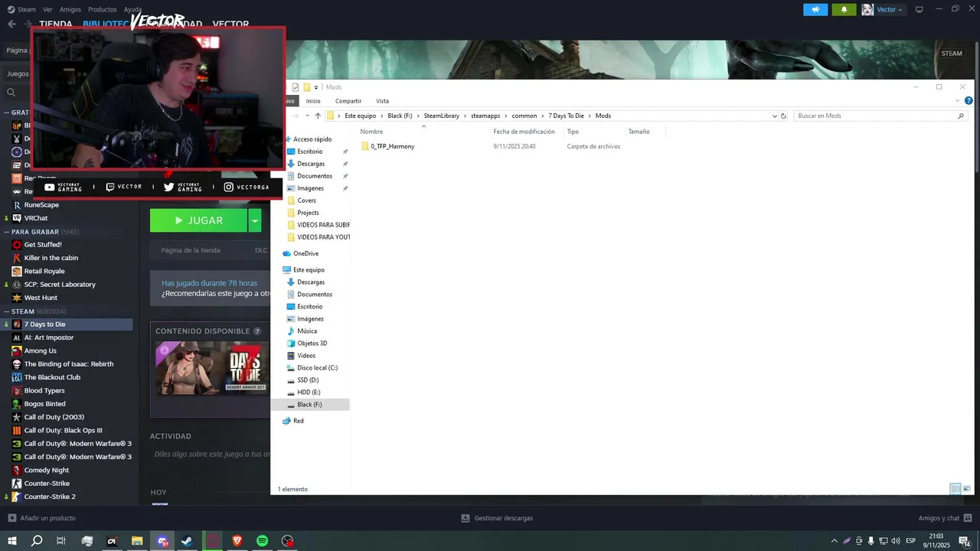The image size is (980, 551).
Task: Click the SteamLibrary breadcrumb in address bar
Action: pyautogui.click(x=441, y=116)
